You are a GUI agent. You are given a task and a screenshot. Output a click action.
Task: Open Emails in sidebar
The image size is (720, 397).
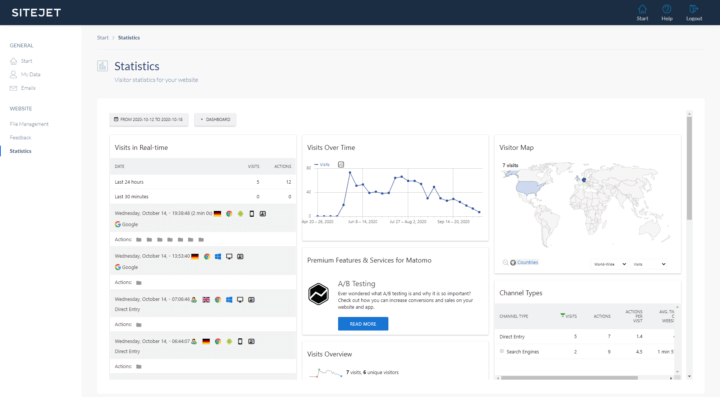tap(22, 88)
